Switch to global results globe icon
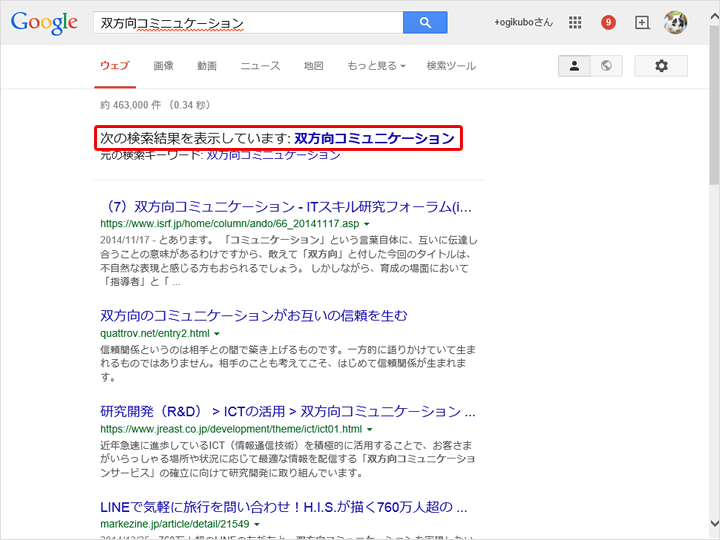 click(606, 66)
